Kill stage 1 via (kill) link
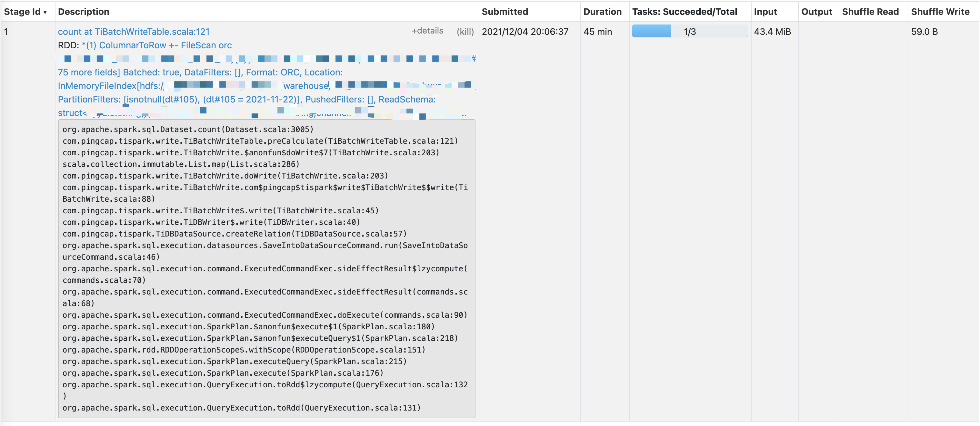 465,32
